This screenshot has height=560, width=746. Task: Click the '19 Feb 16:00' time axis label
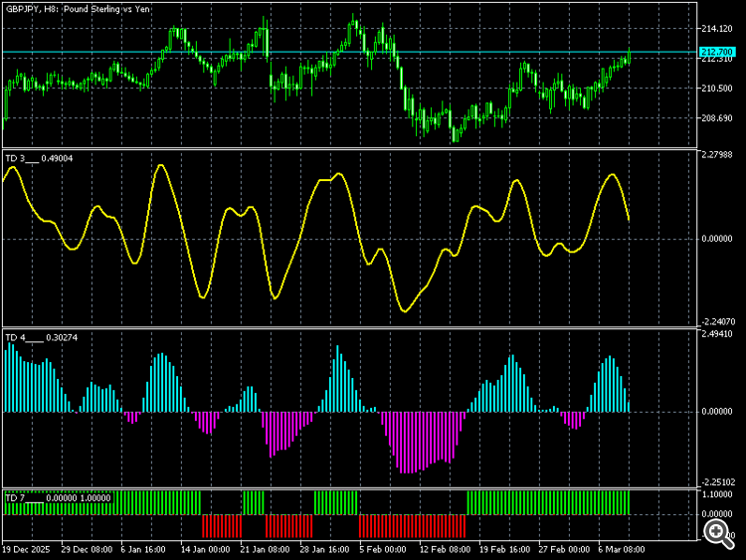[x=504, y=549]
